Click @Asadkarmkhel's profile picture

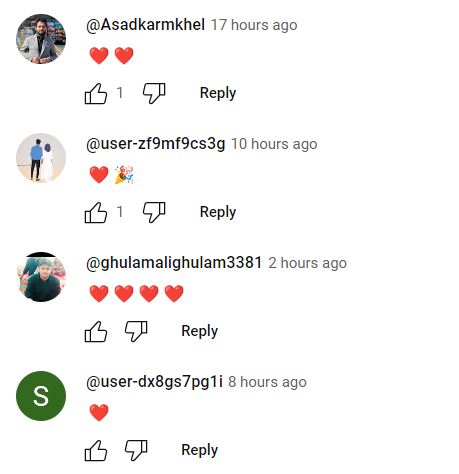pos(41,39)
